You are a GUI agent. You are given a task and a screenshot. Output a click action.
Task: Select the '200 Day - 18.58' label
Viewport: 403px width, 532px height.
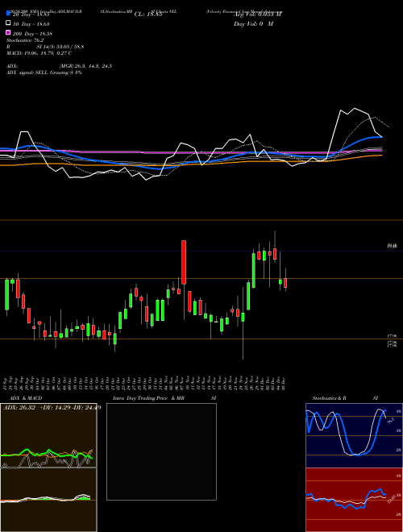(x=32, y=34)
